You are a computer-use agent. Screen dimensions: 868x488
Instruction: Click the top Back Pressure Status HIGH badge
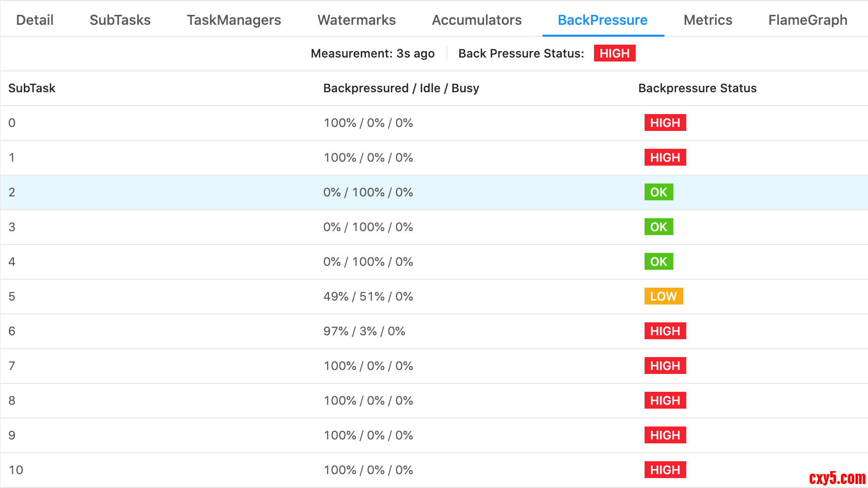[x=614, y=53]
